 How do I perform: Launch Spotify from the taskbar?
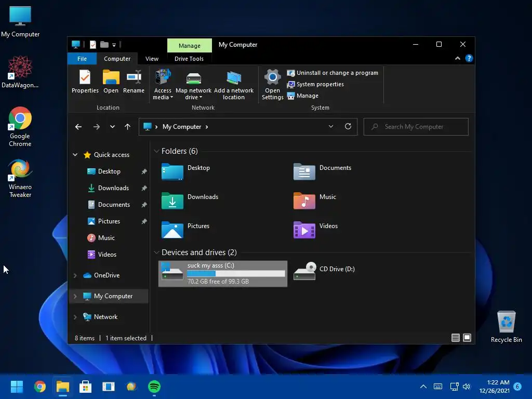(154, 387)
